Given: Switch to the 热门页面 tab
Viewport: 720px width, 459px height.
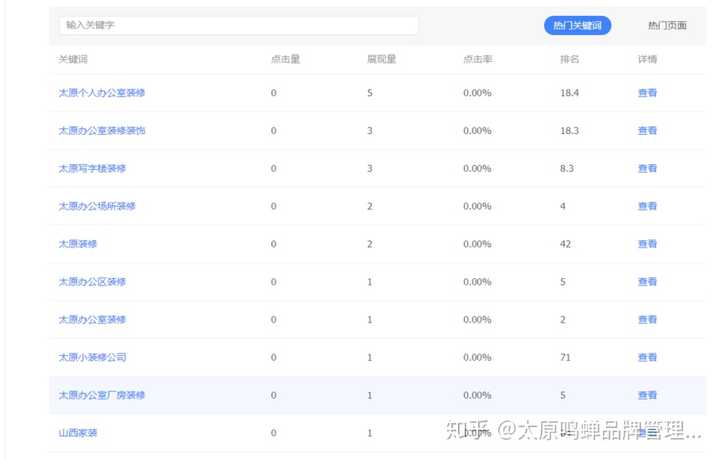Looking at the screenshot, I should click(667, 25).
